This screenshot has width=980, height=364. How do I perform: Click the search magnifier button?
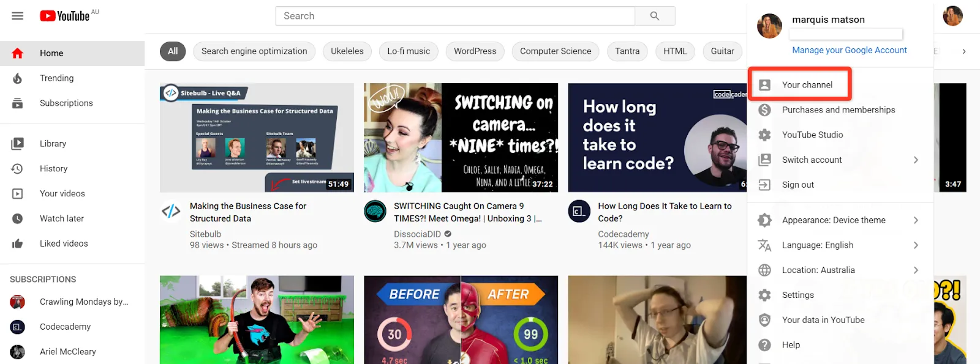pos(655,16)
